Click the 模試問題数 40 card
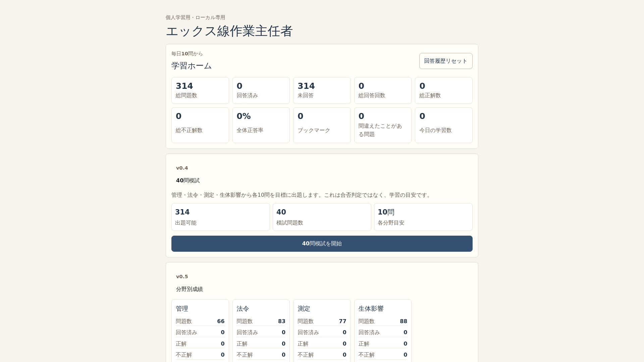This screenshot has height=362, width=644. click(x=322, y=217)
